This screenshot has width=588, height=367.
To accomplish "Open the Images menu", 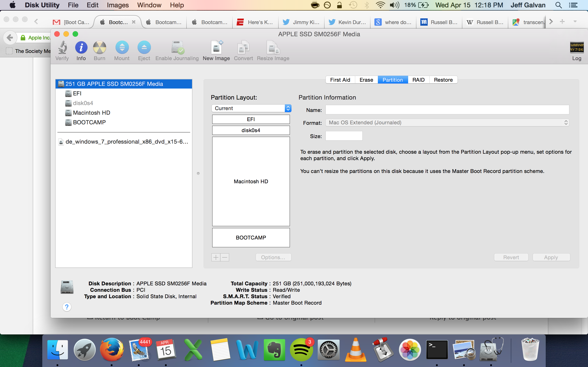I will 118,5.
